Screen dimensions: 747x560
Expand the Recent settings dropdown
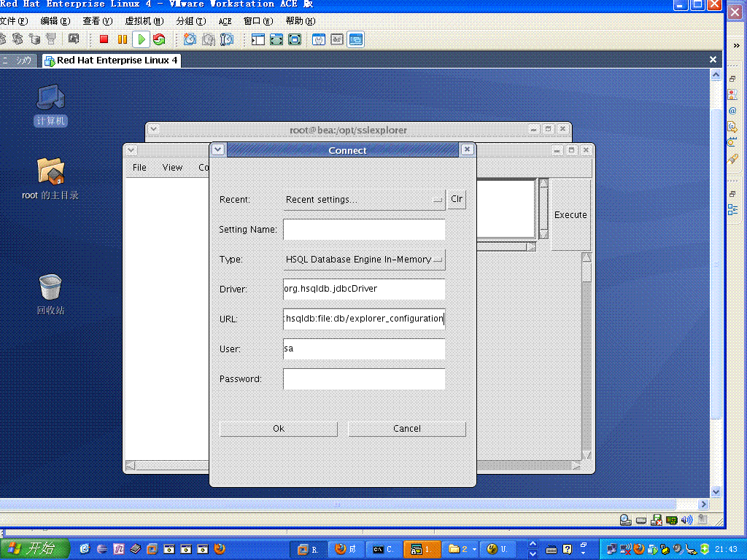click(364, 199)
